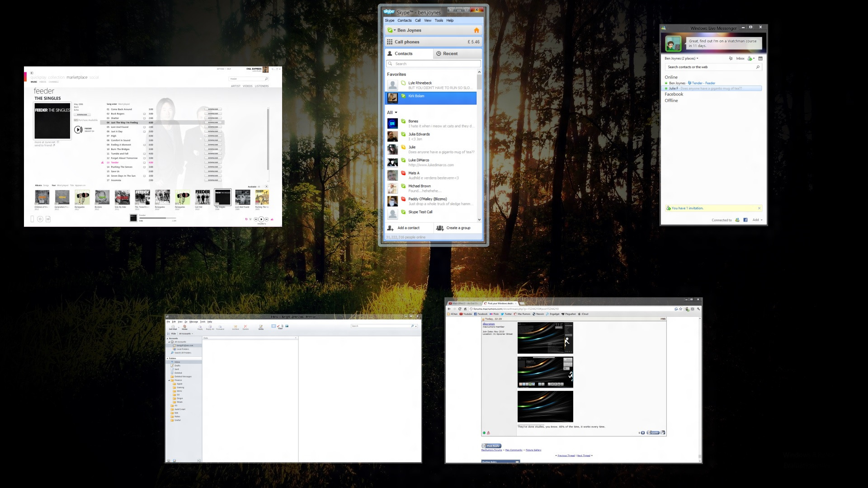
Task: Click the Tender - Feeder song link
Action: pyautogui.click(x=703, y=83)
